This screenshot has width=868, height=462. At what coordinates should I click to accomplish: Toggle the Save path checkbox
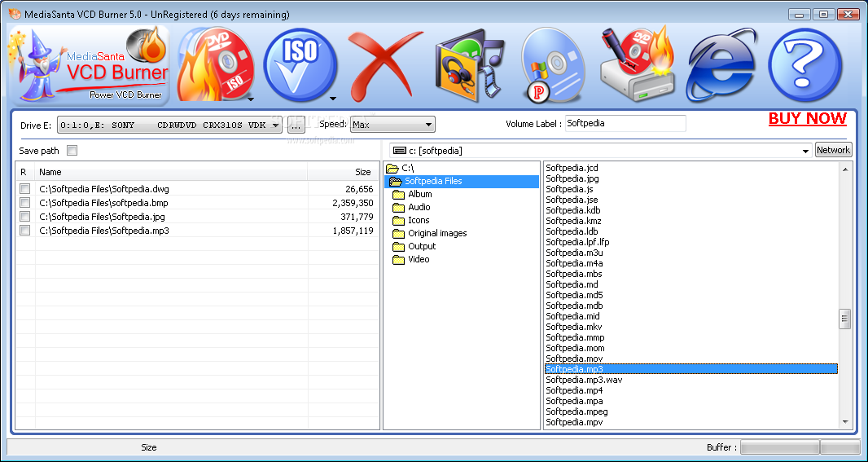tap(72, 150)
